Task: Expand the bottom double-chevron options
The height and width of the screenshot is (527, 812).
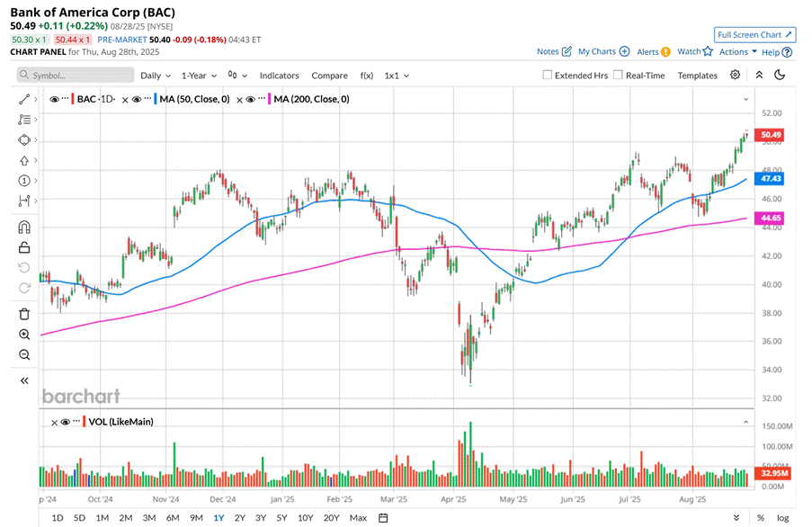Action: pyautogui.click(x=736, y=518)
